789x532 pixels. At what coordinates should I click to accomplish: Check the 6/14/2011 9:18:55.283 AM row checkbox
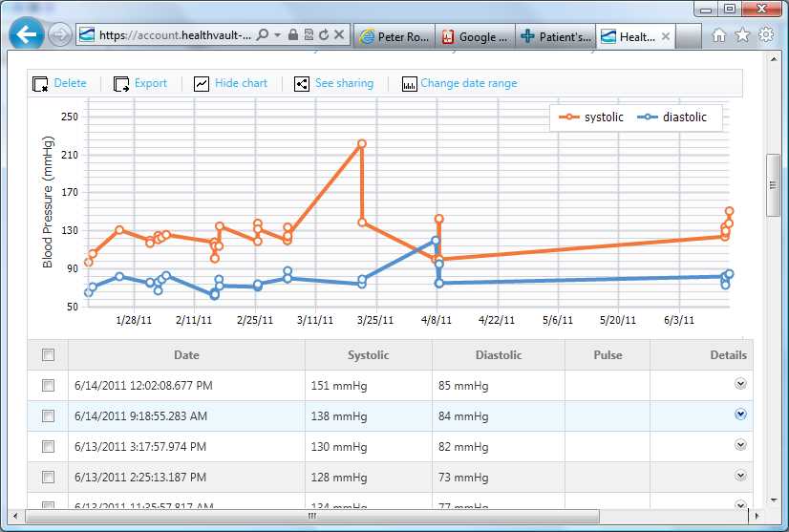click(49, 415)
